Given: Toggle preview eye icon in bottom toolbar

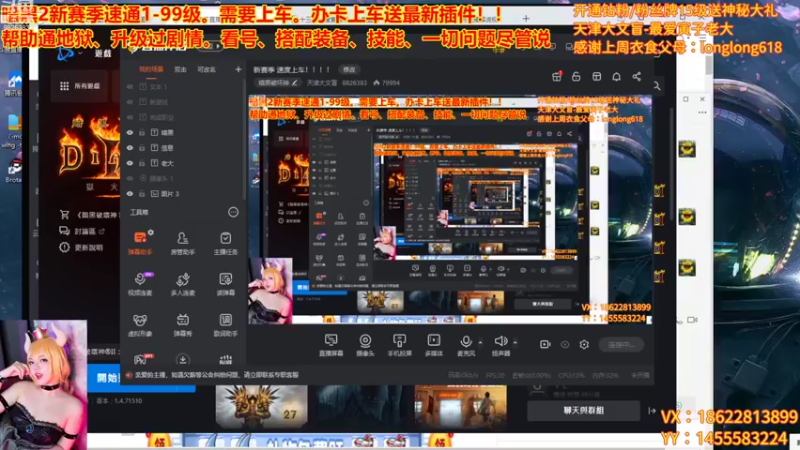Looking at the screenshot, I should pos(565,344).
